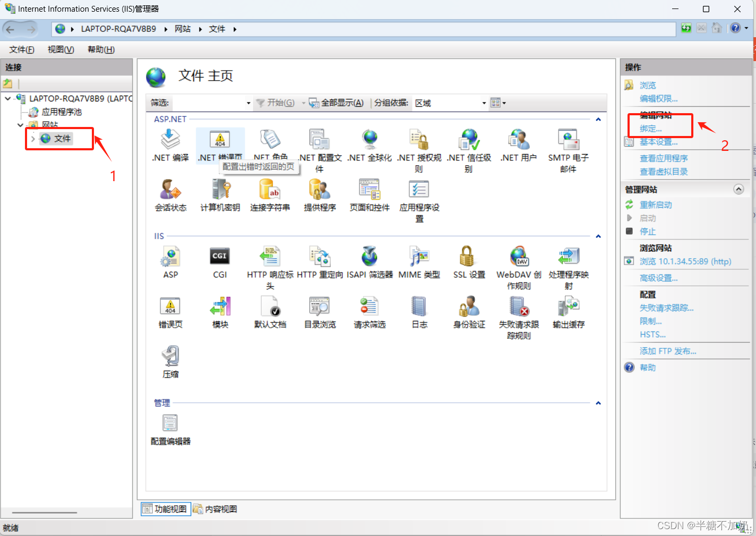Screen dimensions: 756x536
Task: Open the 应用程序设置 feature icon
Action: click(419, 189)
